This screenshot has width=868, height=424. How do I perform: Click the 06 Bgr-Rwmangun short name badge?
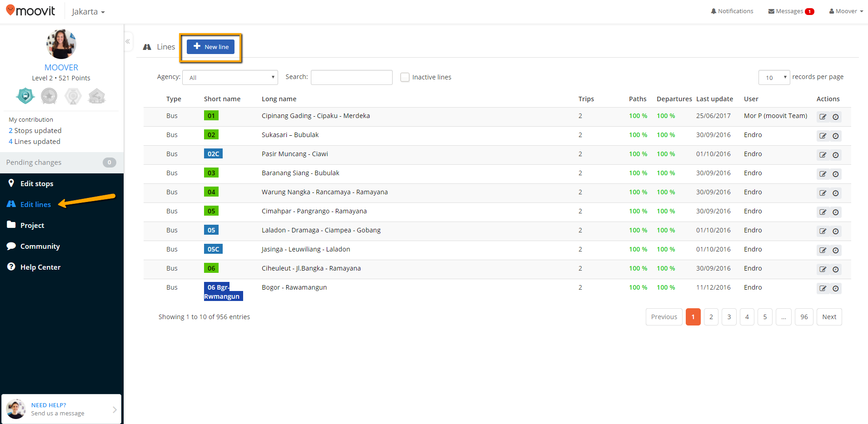pyautogui.click(x=223, y=291)
